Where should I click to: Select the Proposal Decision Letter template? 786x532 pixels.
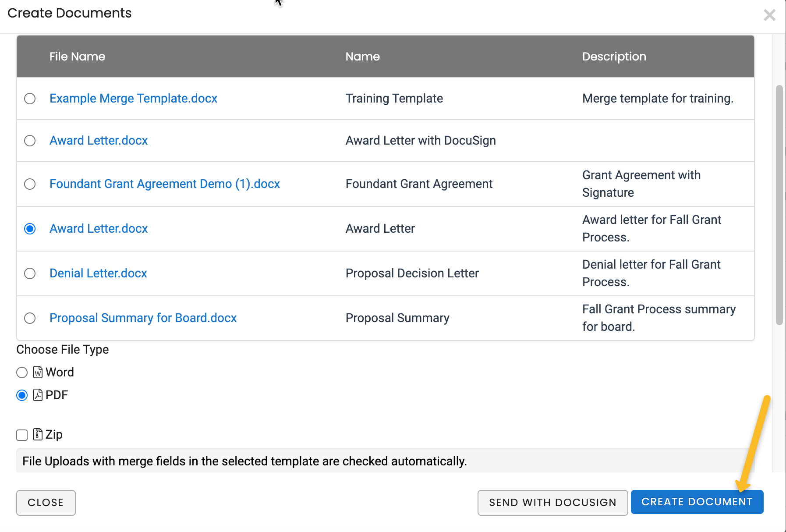30,273
